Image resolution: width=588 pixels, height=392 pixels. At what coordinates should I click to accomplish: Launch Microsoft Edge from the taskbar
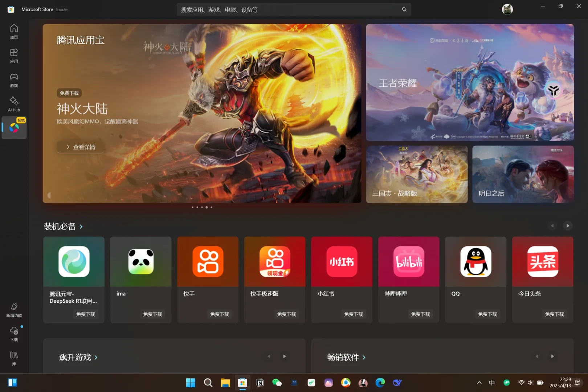380,383
